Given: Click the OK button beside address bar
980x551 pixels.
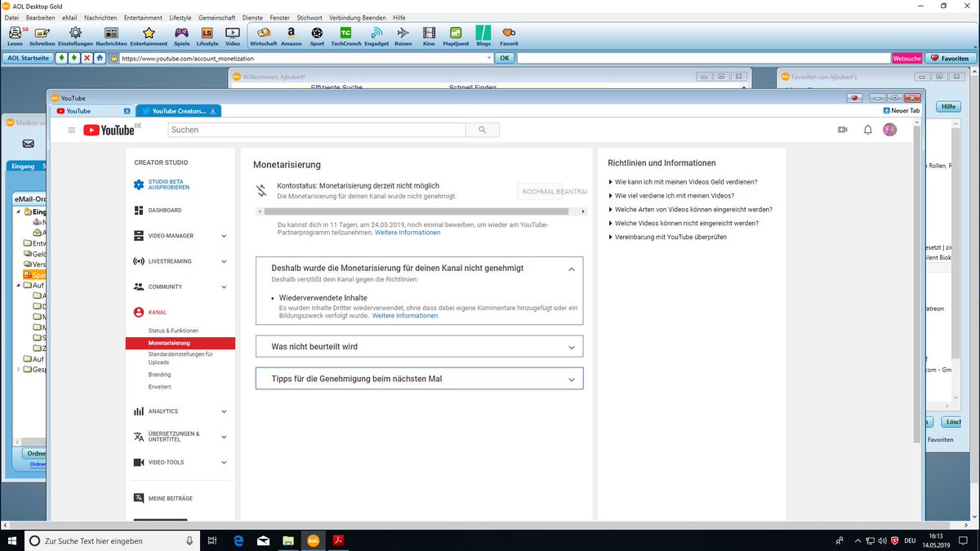Looking at the screenshot, I should click(x=505, y=58).
